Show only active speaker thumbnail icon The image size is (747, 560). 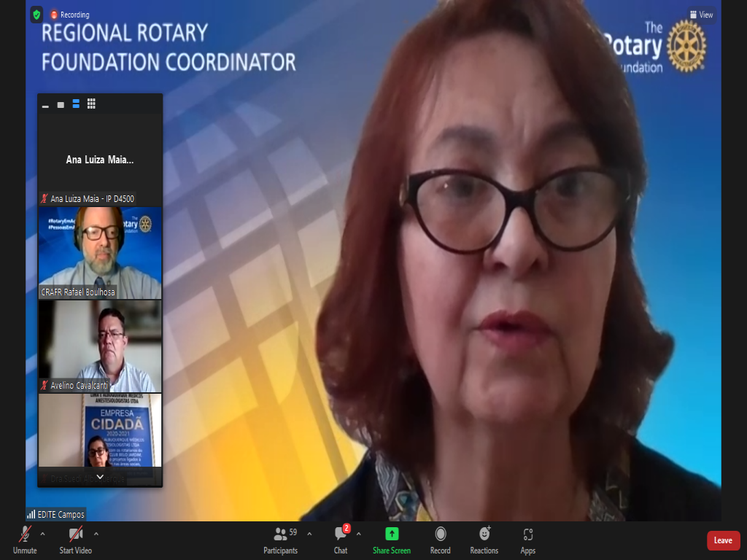click(61, 104)
